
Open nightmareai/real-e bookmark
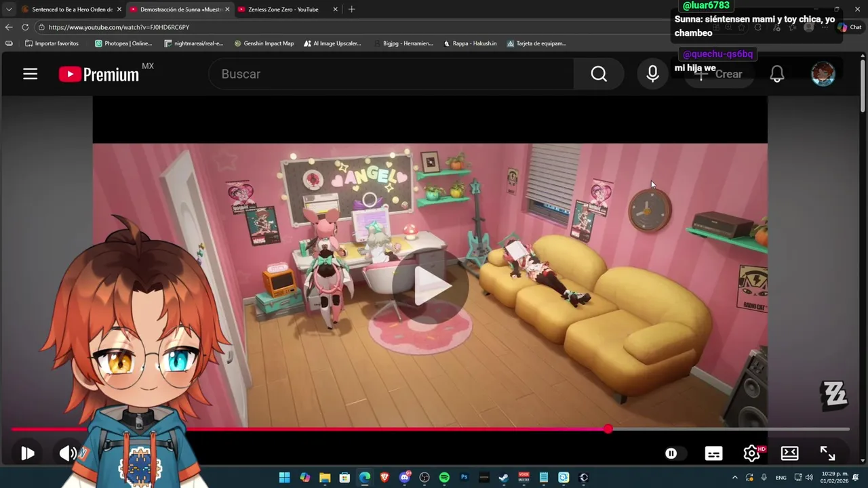194,43
